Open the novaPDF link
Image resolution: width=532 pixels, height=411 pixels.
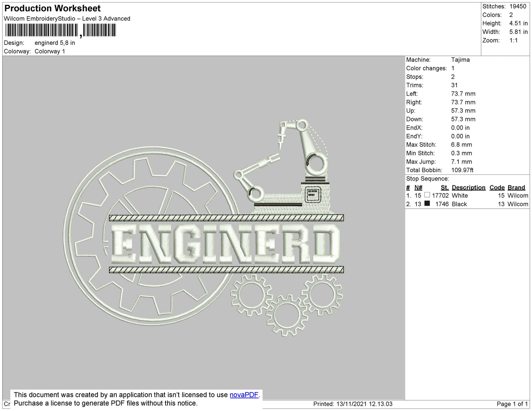pyautogui.click(x=244, y=395)
